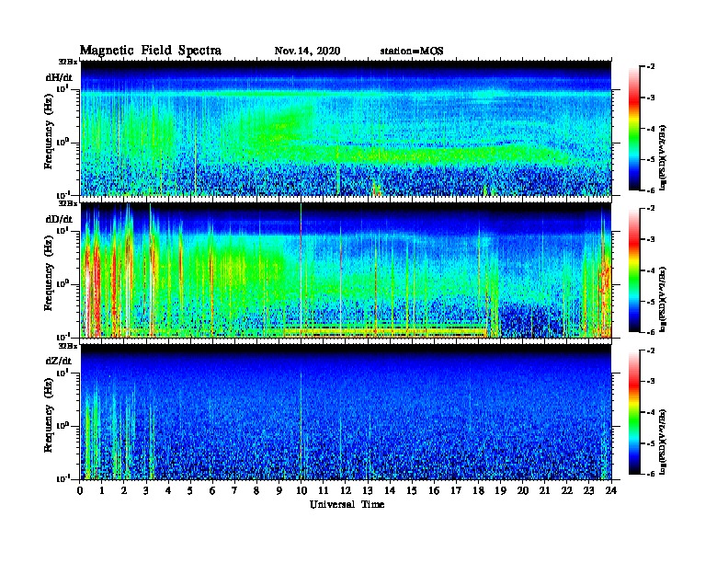
Task: Click the "-5" value on dZ/dt color scale
Action: coord(651,443)
